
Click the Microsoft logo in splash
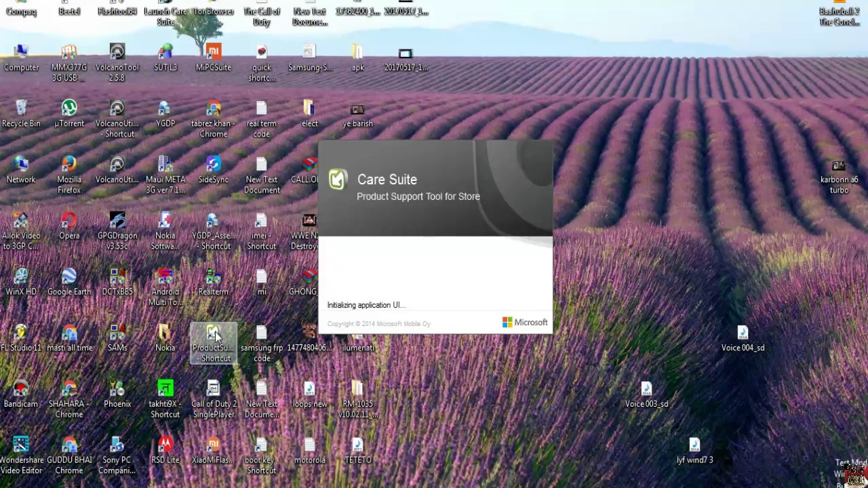coord(525,323)
